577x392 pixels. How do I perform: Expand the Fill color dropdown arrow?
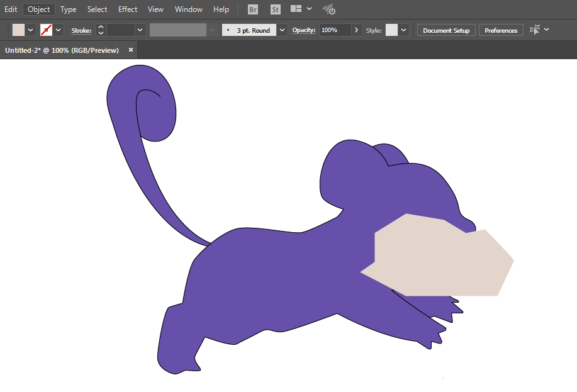tap(31, 30)
